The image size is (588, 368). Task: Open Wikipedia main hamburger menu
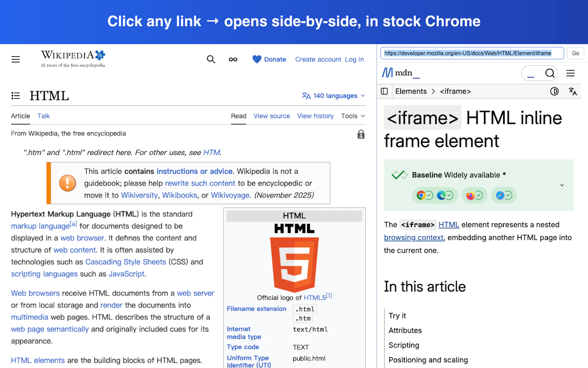click(15, 59)
